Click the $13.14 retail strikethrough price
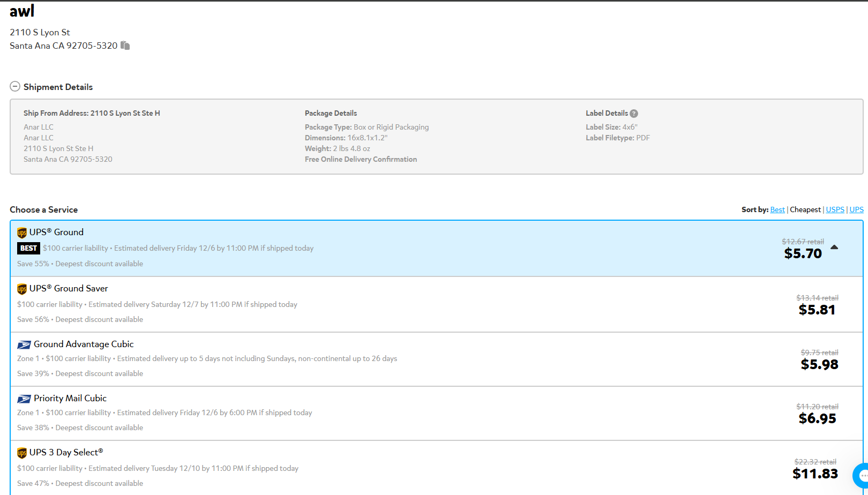The height and width of the screenshot is (495, 868). tap(817, 298)
